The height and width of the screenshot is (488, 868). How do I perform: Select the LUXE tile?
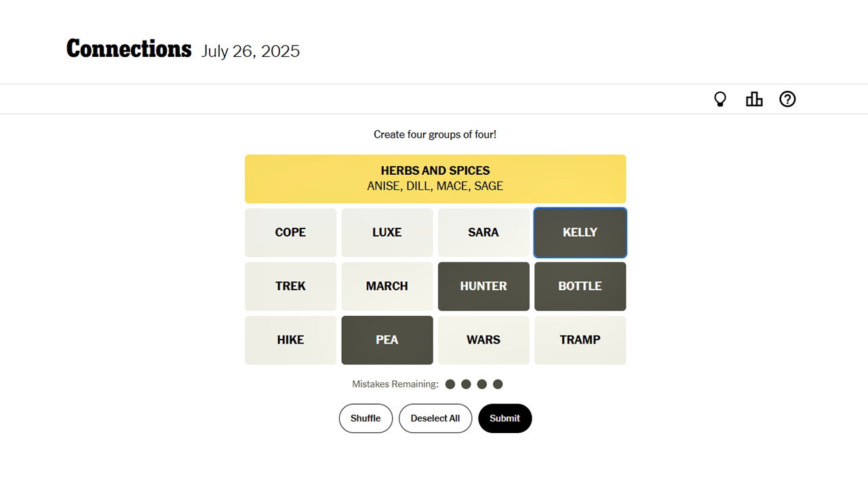pyautogui.click(x=387, y=232)
